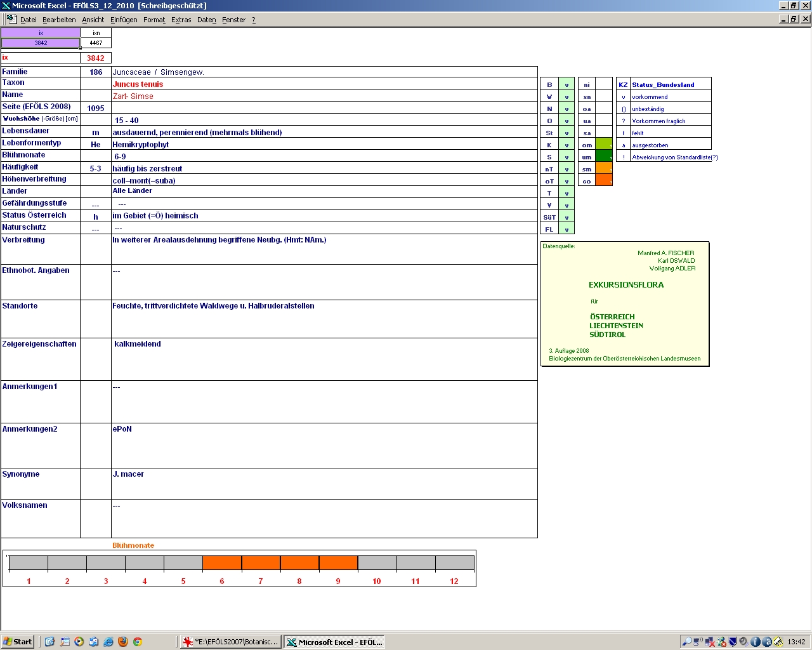Viewport: 812px width, 650px height.
Task: Click the red 3842 ix value cell
Action: point(96,58)
